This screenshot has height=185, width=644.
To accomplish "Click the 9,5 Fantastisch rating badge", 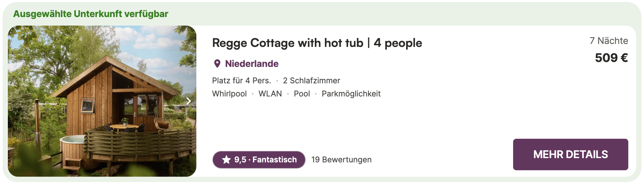I will [x=259, y=160].
